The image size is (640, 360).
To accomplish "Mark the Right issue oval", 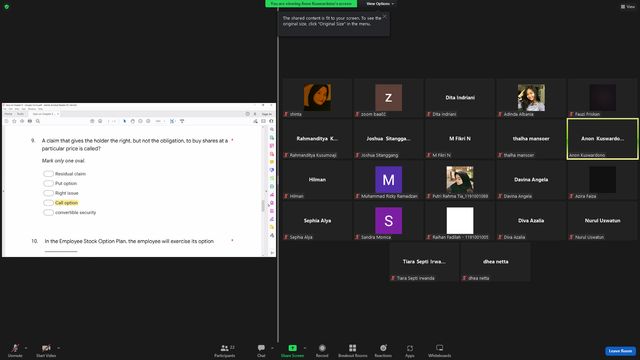I will point(48,193).
